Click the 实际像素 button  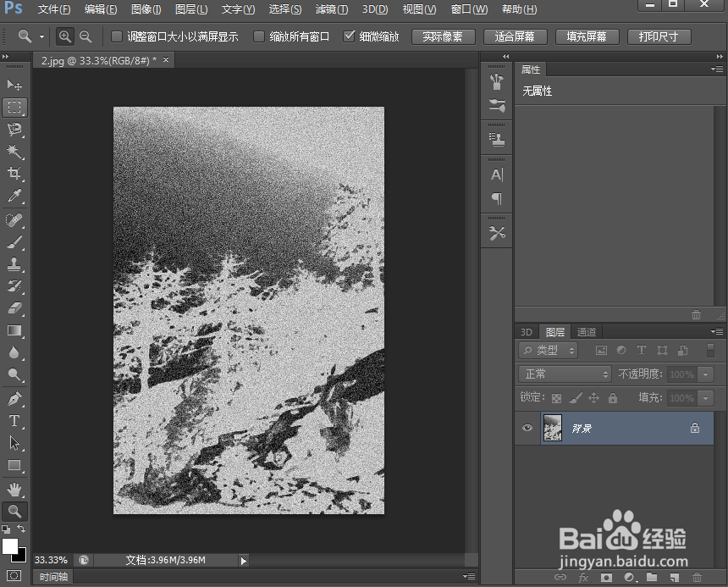443,36
